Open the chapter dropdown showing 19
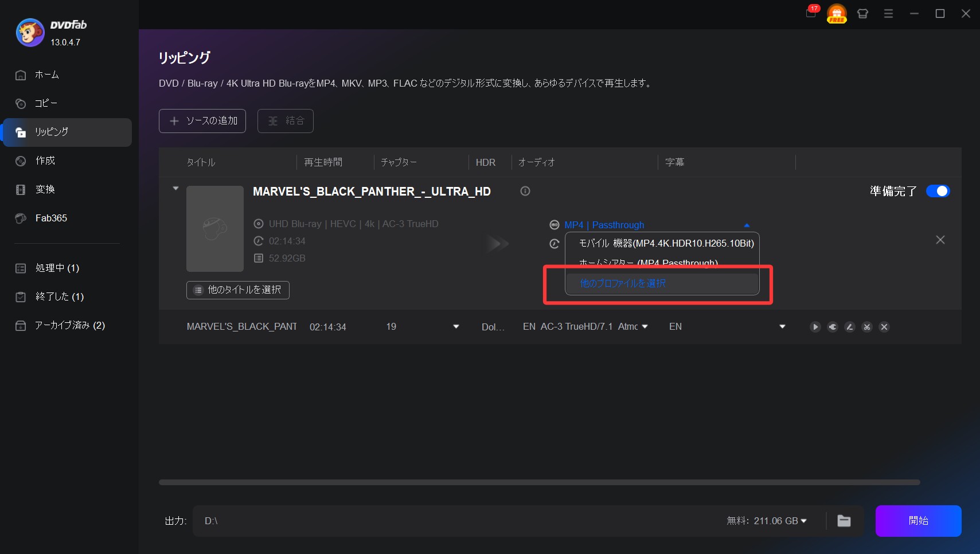This screenshot has width=980, height=554. click(456, 327)
